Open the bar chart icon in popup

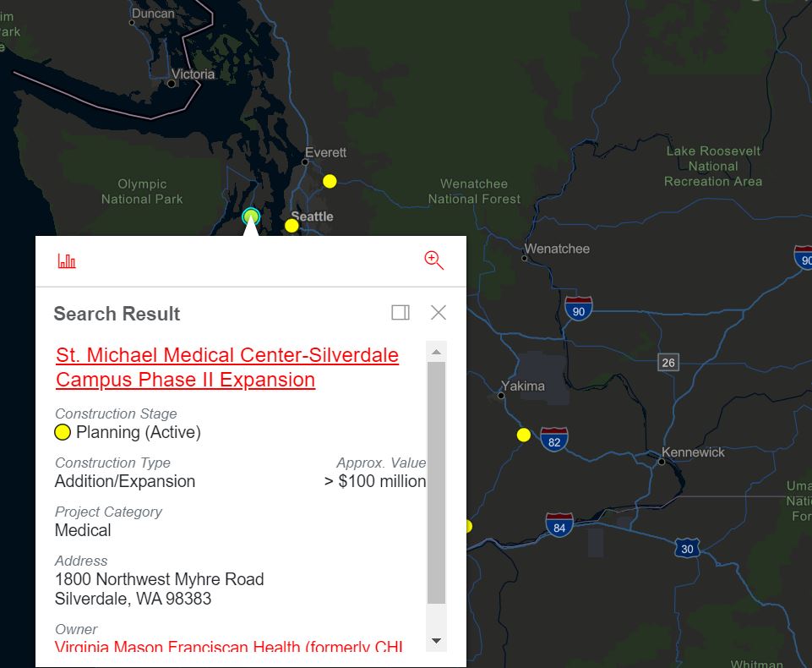pyautogui.click(x=67, y=260)
